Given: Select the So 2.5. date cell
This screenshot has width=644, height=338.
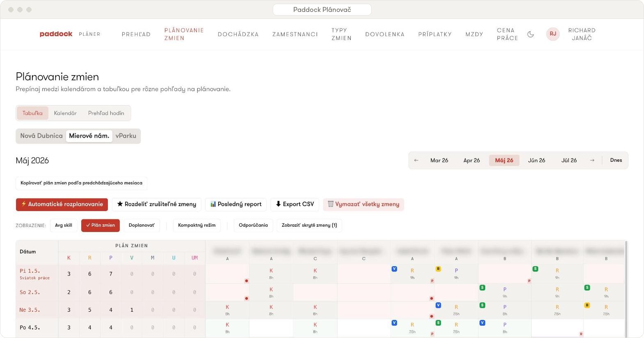Looking at the screenshot, I should click(x=37, y=292).
